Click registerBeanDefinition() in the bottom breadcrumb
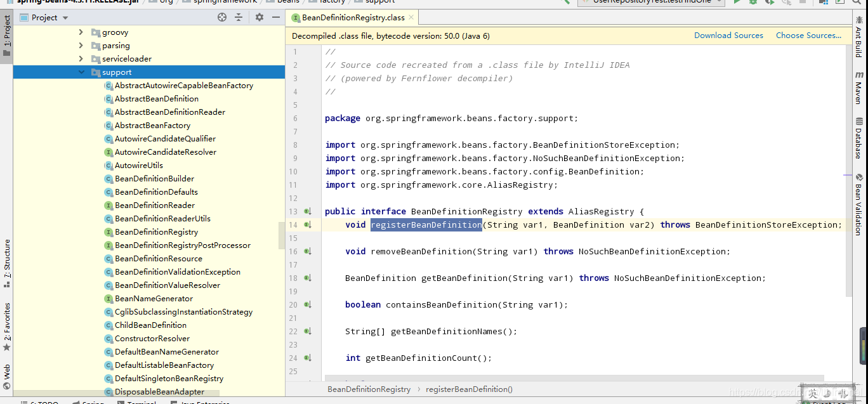Viewport: 868px width, 404px height. pyautogui.click(x=469, y=389)
